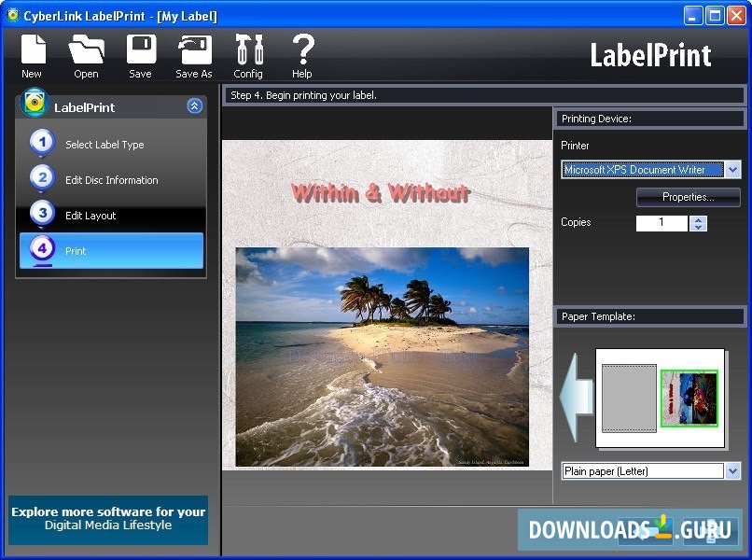Save the label with the Save icon
The image size is (752, 560).
(141, 49)
